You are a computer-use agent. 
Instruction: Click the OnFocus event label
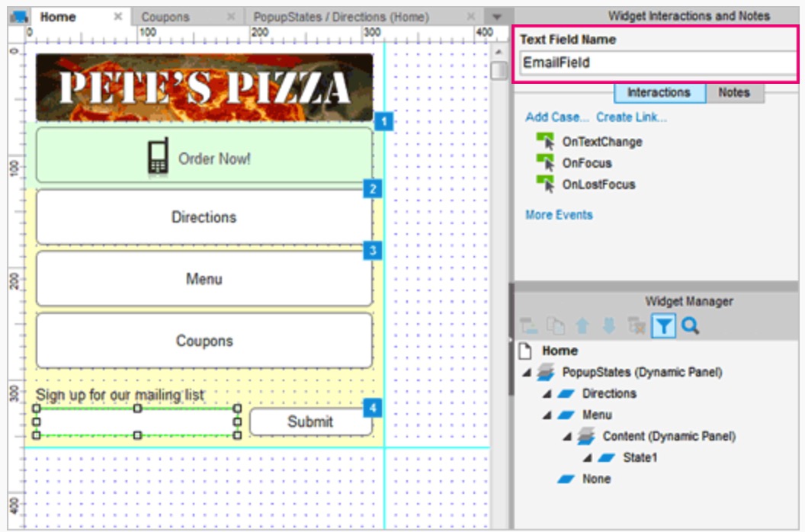click(587, 163)
